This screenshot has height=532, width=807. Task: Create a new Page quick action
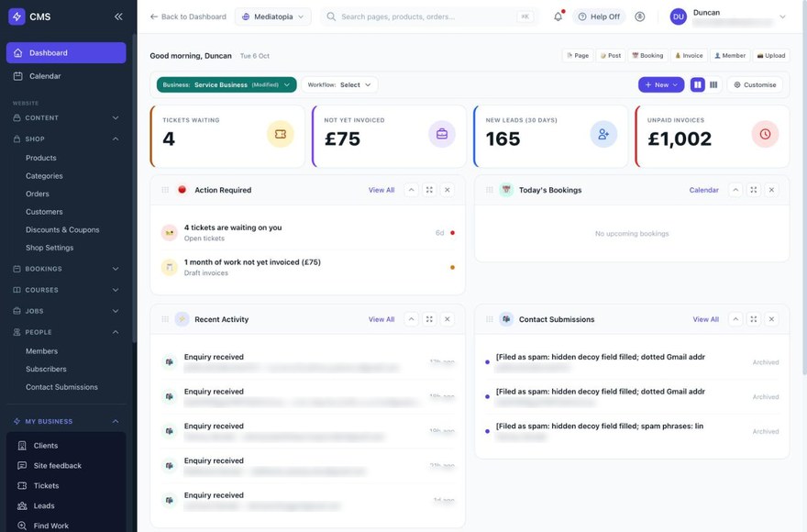[578, 56]
